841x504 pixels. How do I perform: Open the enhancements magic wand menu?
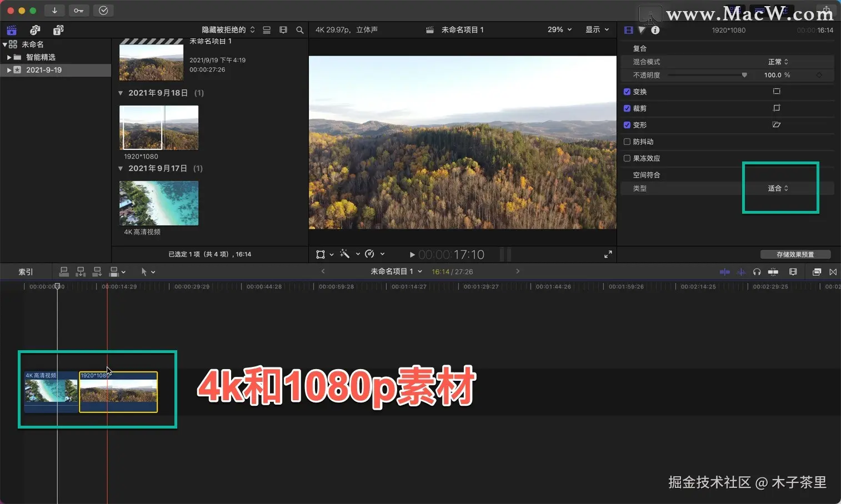point(349,254)
